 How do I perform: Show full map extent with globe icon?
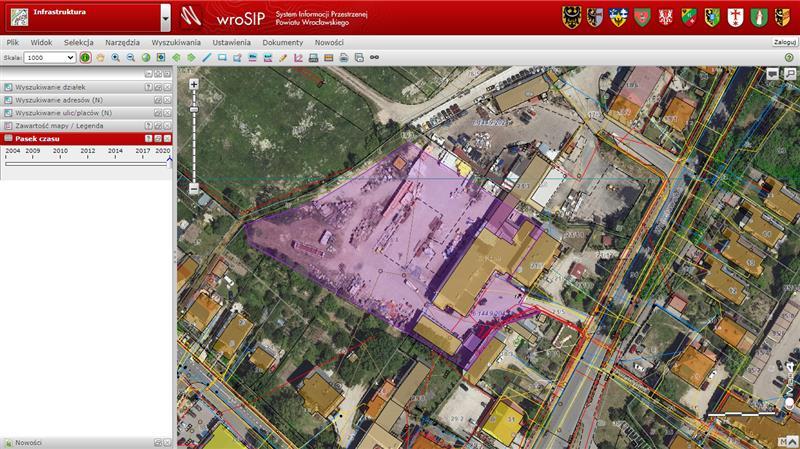click(x=146, y=58)
